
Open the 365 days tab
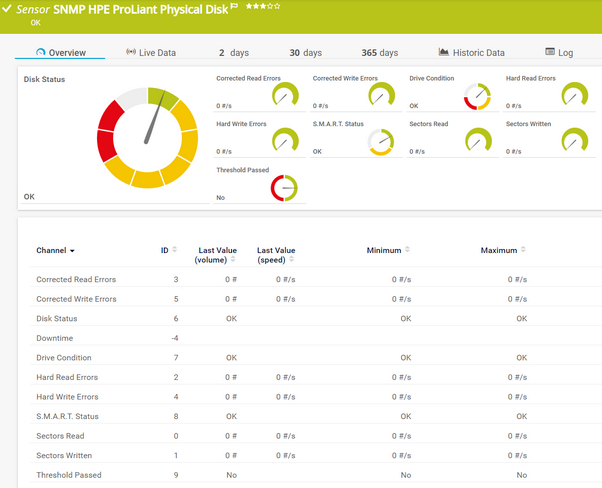pyautogui.click(x=379, y=52)
